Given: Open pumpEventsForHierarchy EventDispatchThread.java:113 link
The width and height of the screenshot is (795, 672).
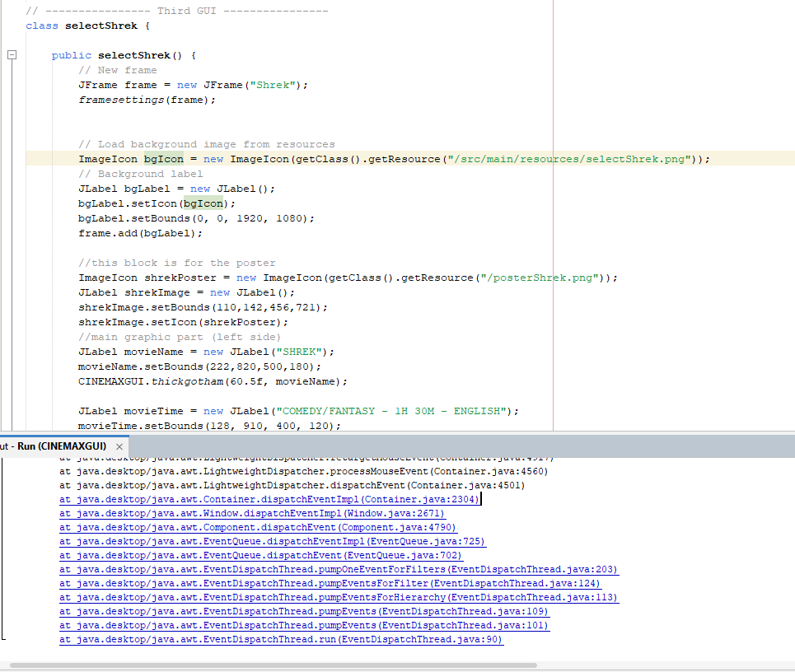Looking at the screenshot, I should tap(339, 598).
